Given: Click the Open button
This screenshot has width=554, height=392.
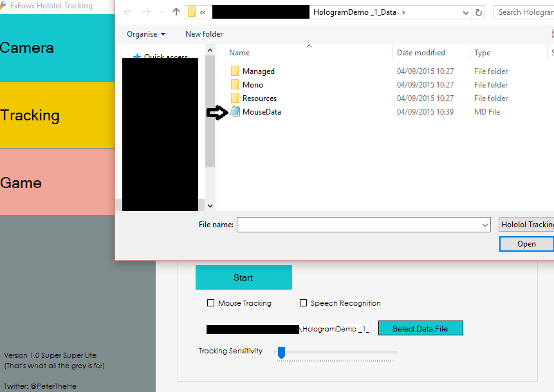Looking at the screenshot, I should tap(526, 244).
